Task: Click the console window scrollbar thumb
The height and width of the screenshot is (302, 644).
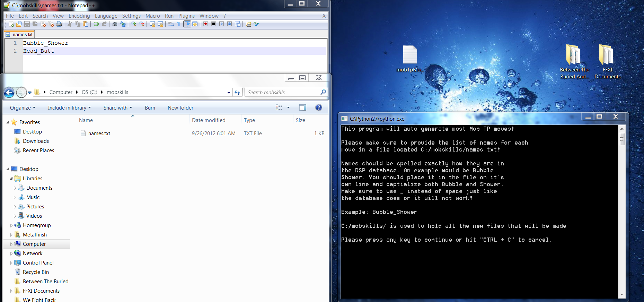Action: [622, 140]
